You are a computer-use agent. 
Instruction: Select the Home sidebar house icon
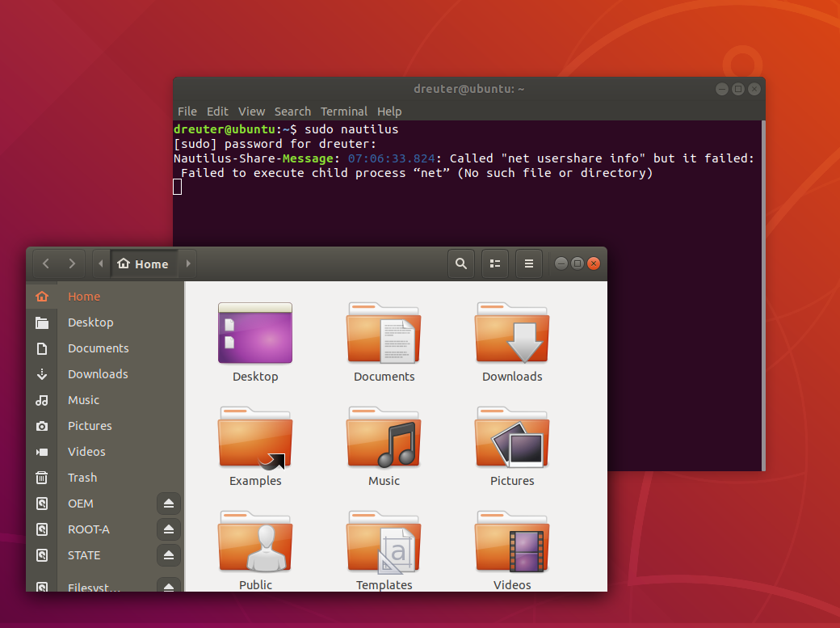(x=42, y=297)
